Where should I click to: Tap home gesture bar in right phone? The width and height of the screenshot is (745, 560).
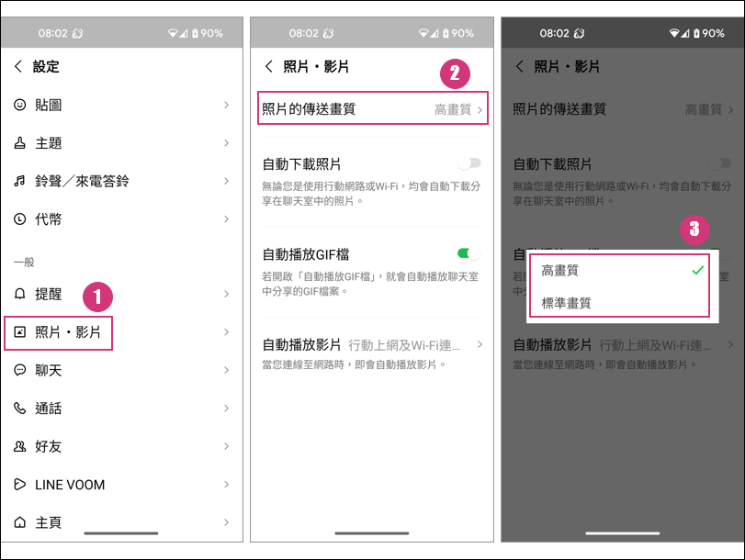click(623, 533)
